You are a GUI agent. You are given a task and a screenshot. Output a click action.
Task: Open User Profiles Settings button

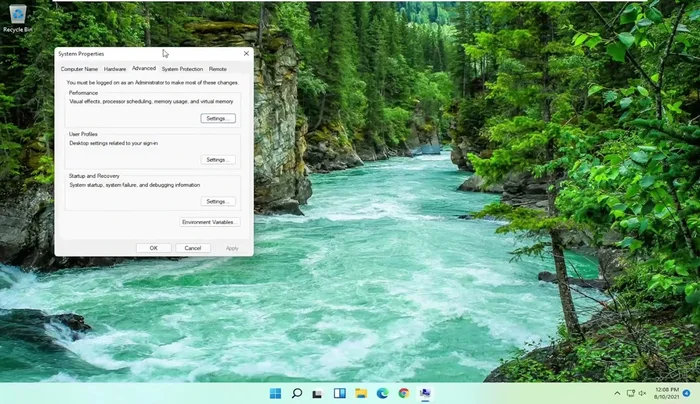217,160
